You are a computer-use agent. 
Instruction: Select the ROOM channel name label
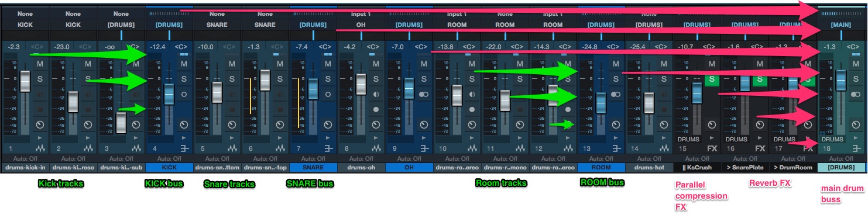pos(601,168)
